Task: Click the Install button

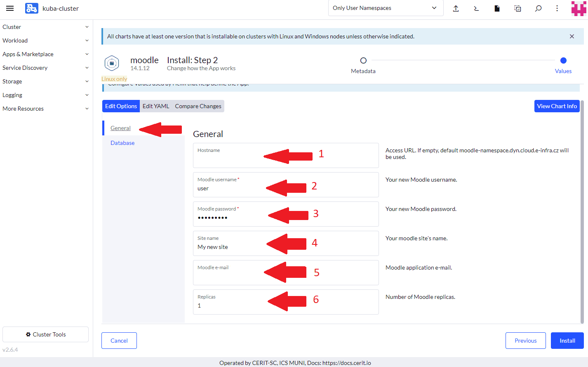Action: 567,341
